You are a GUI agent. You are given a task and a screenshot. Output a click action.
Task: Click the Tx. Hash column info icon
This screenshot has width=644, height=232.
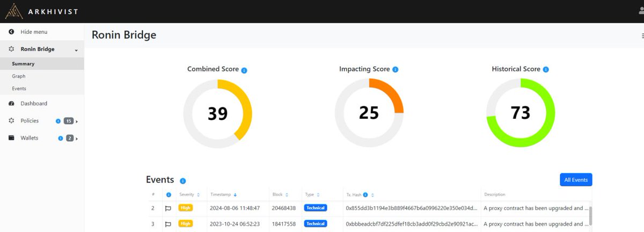[x=365, y=194]
